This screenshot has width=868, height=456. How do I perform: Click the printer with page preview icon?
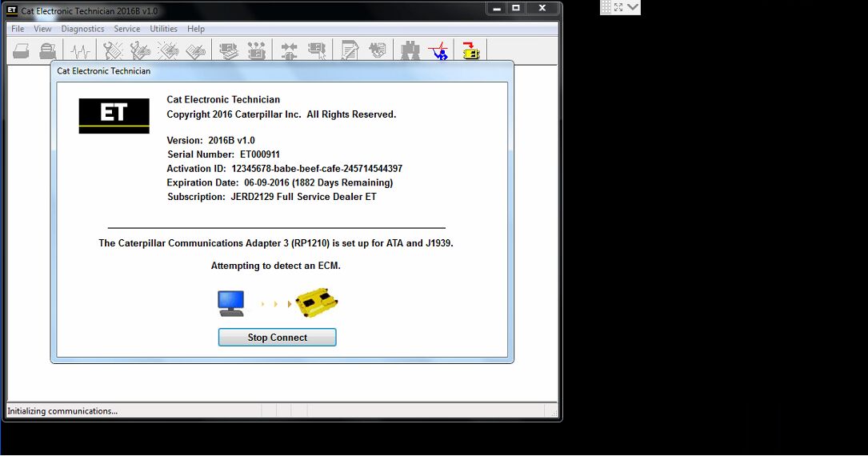(48, 51)
